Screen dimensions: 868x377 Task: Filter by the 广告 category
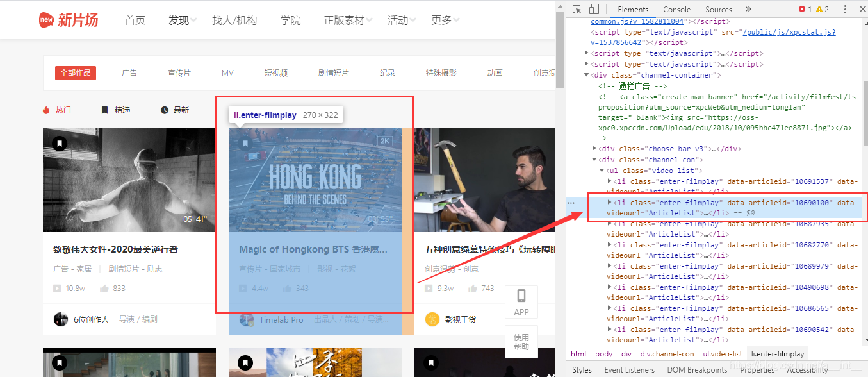[x=129, y=73]
